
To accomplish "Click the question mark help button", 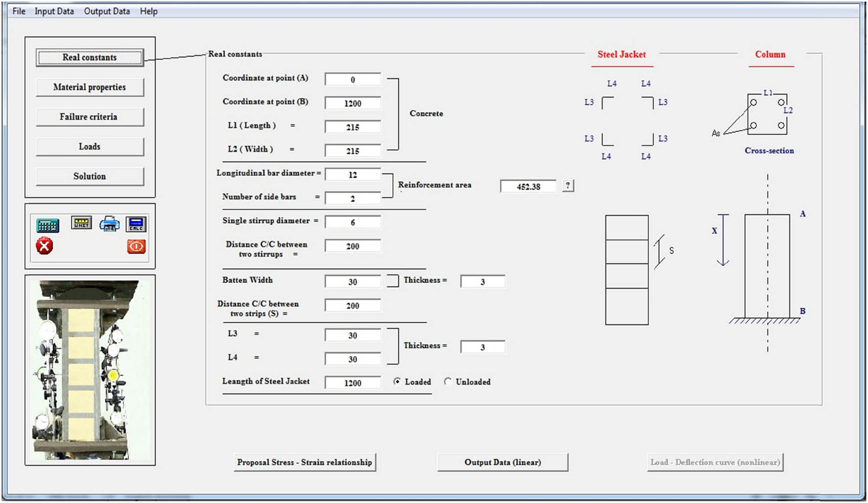I will [x=568, y=185].
